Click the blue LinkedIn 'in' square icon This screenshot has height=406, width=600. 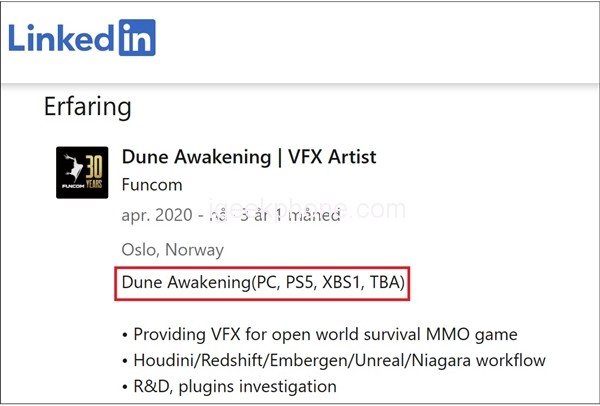click(x=137, y=38)
